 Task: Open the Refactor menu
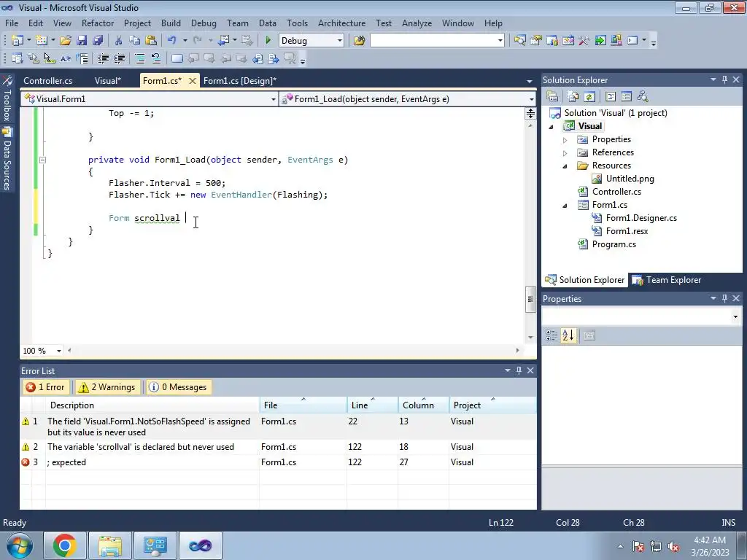(98, 23)
